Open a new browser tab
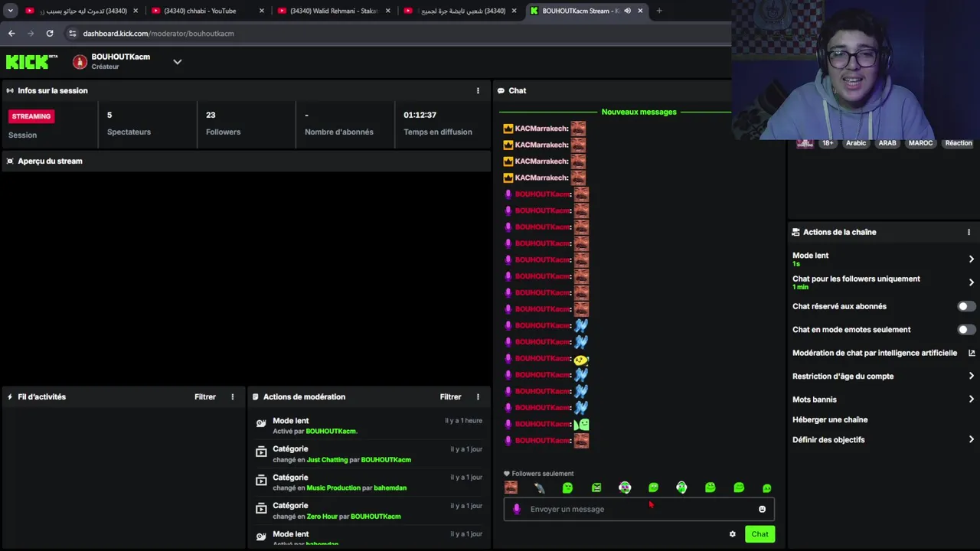Image resolution: width=980 pixels, height=551 pixels. point(659,11)
